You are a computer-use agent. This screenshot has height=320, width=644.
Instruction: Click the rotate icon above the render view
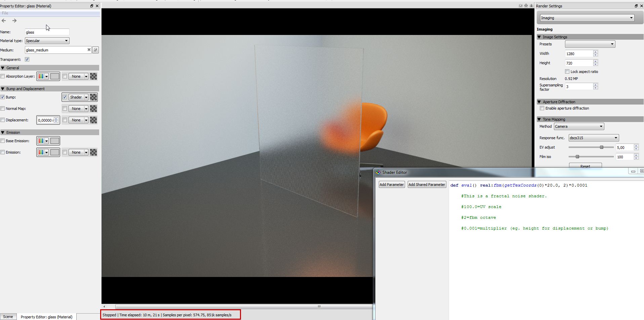click(x=521, y=6)
